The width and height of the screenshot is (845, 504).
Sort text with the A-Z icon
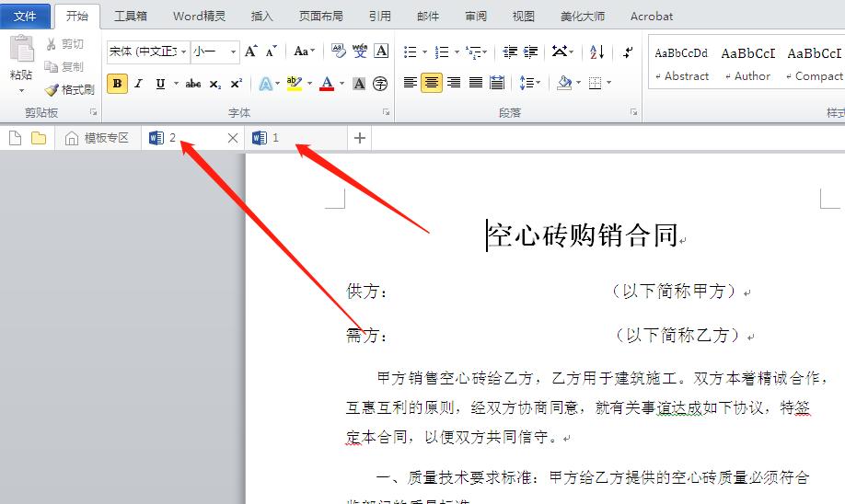(597, 52)
